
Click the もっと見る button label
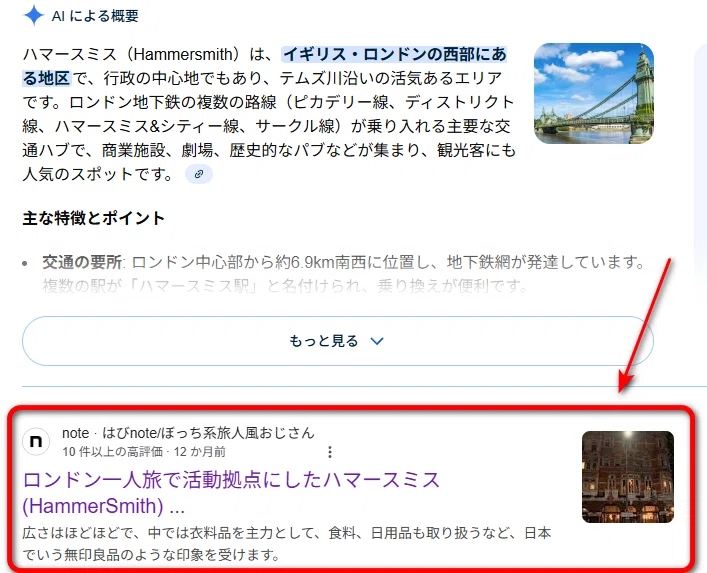coord(324,341)
